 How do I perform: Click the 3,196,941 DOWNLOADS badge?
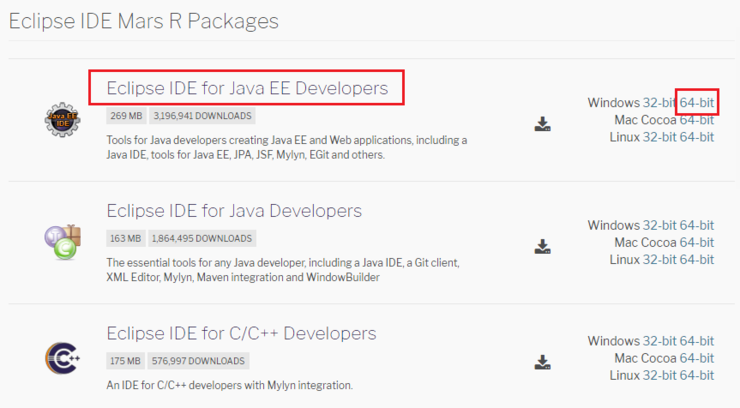point(202,116)
